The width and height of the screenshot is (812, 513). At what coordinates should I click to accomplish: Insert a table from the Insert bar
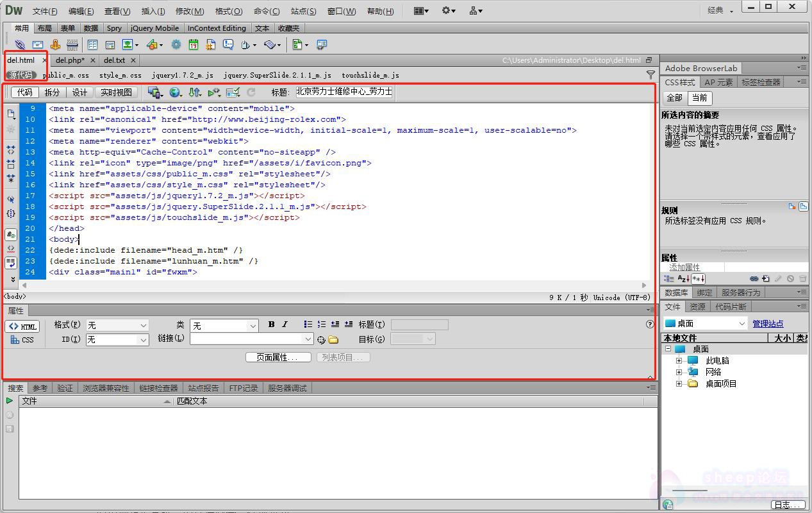tap(92, 45)
